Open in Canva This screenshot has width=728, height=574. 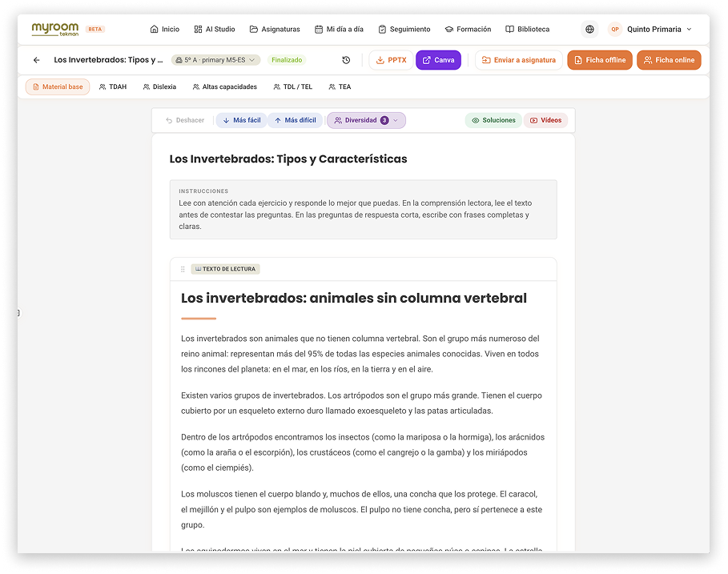click(438, 60)
